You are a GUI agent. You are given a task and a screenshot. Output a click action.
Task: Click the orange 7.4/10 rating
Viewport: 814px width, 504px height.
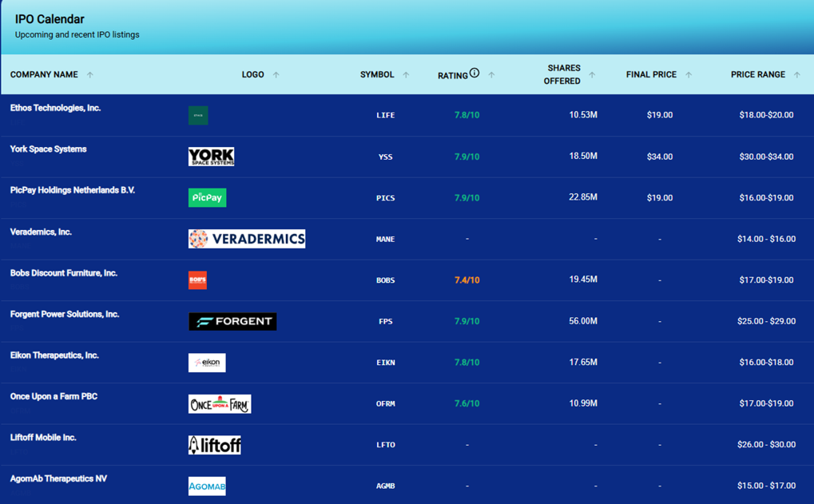point(467,280)
